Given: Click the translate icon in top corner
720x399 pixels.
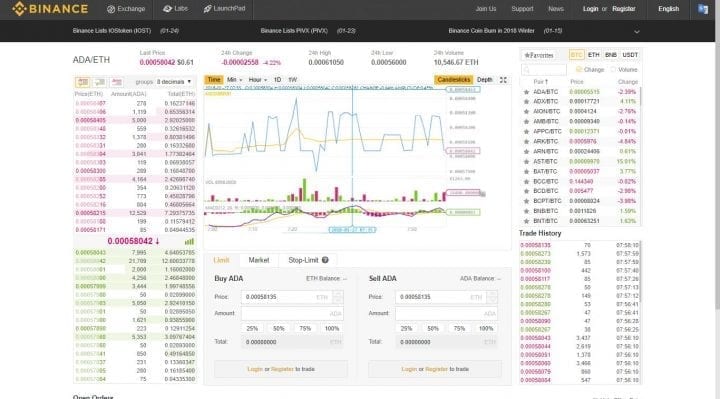Looking at the screenshot, I should (703, 9).
